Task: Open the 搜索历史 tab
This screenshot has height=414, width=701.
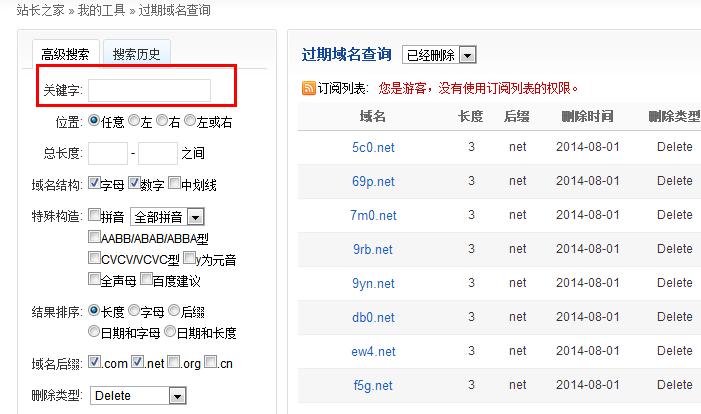Action: click(136, 54)
